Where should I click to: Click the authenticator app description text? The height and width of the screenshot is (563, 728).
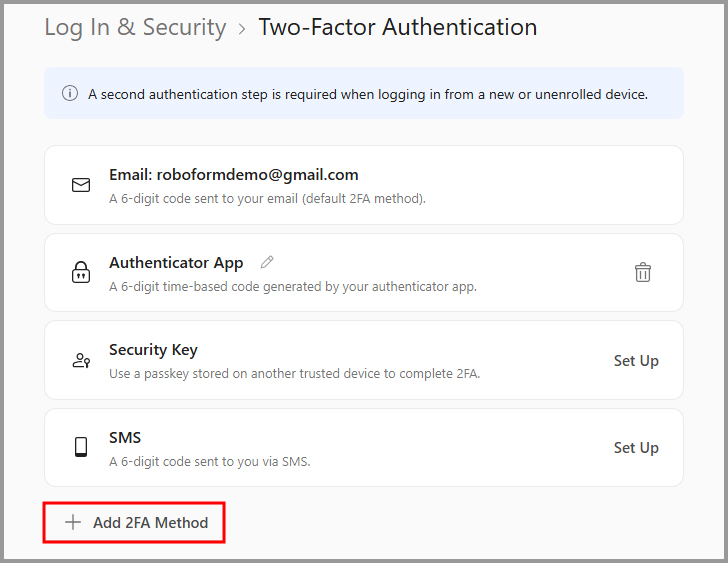(x=293, y=287)
